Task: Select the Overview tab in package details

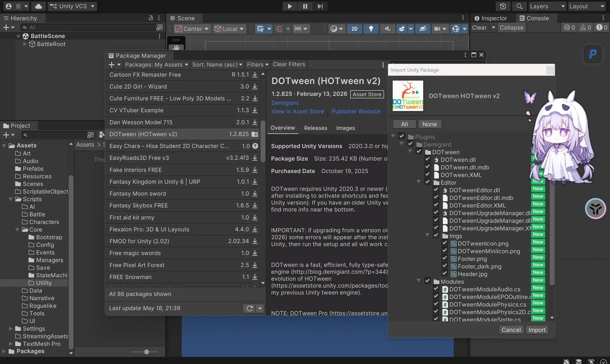Action: [x=283, y=128]
